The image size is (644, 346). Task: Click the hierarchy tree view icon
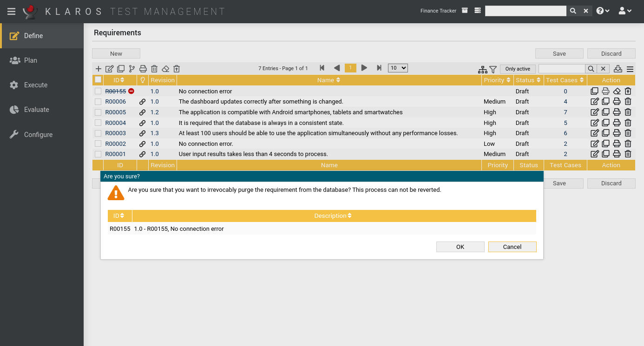(483, 69)
